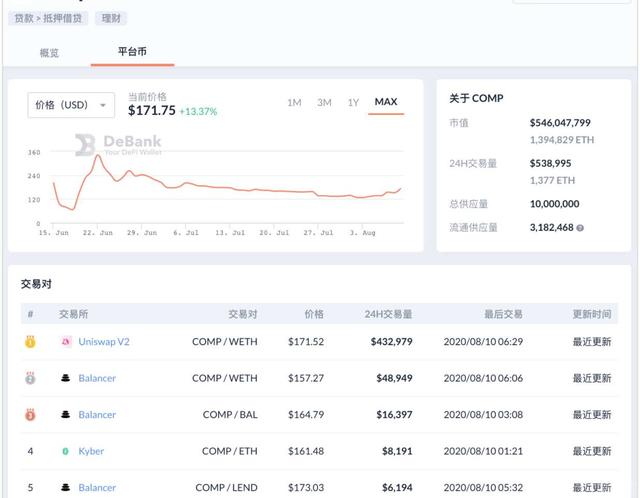Click the COMP / BAL pair cell
This screenshot has width=640, height=498.
coord(230,415)
